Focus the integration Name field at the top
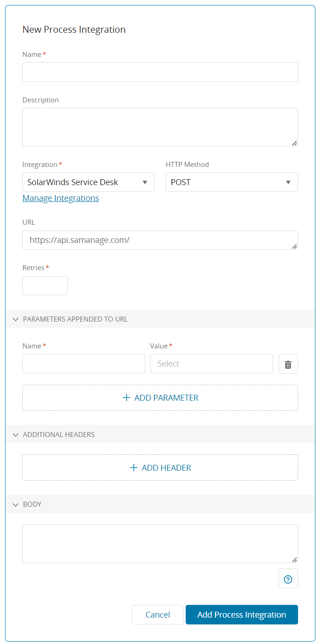Viewport: 319px width, 644px height. point(160,72)
